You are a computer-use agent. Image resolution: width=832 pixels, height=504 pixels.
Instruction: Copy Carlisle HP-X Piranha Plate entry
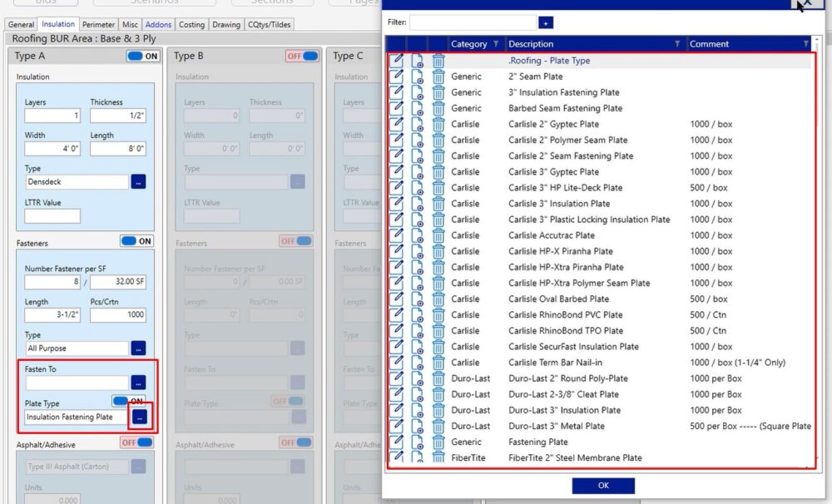pyautogui.click(x=418, y=251)
